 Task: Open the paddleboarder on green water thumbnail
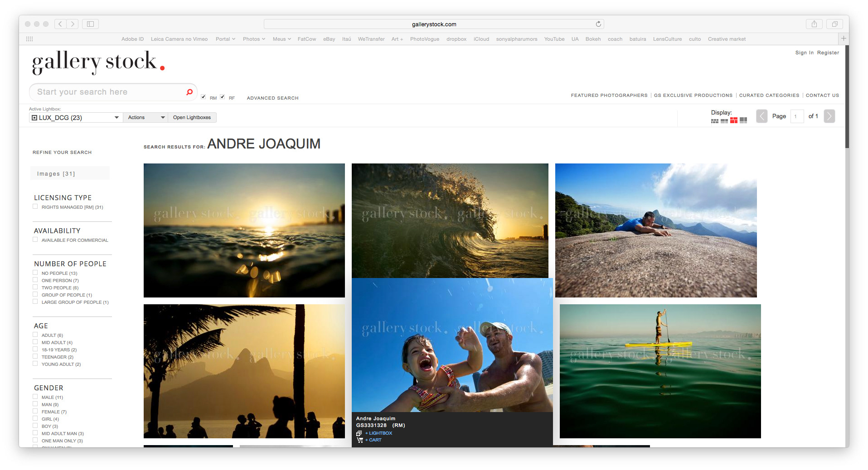660,371
